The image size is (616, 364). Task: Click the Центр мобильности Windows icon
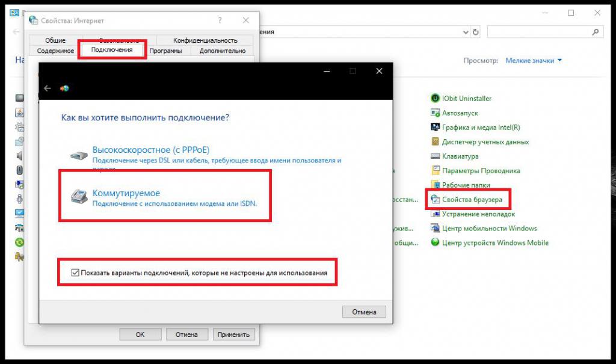(435, 228)
